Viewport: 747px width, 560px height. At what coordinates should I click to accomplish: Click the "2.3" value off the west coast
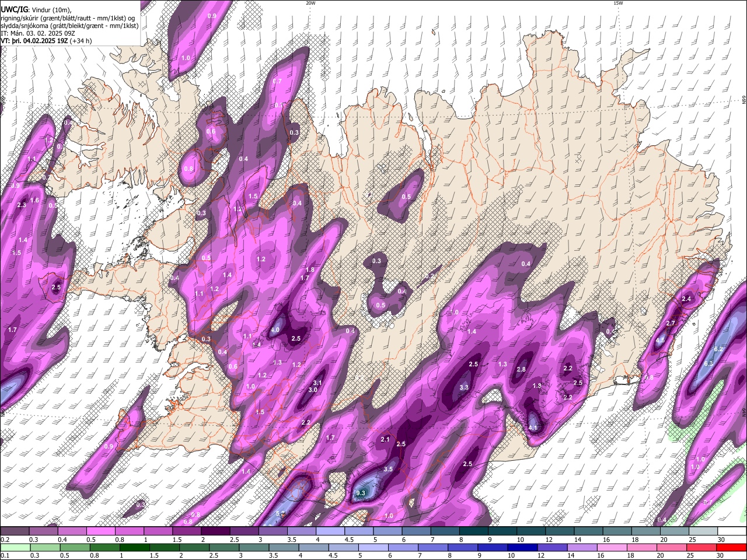click(22, 205)
